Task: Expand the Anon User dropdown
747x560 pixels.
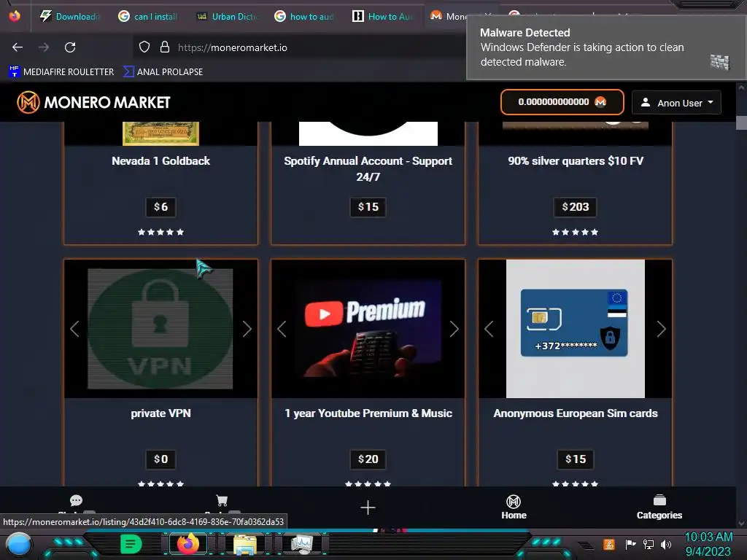Action: coord(676,103)
